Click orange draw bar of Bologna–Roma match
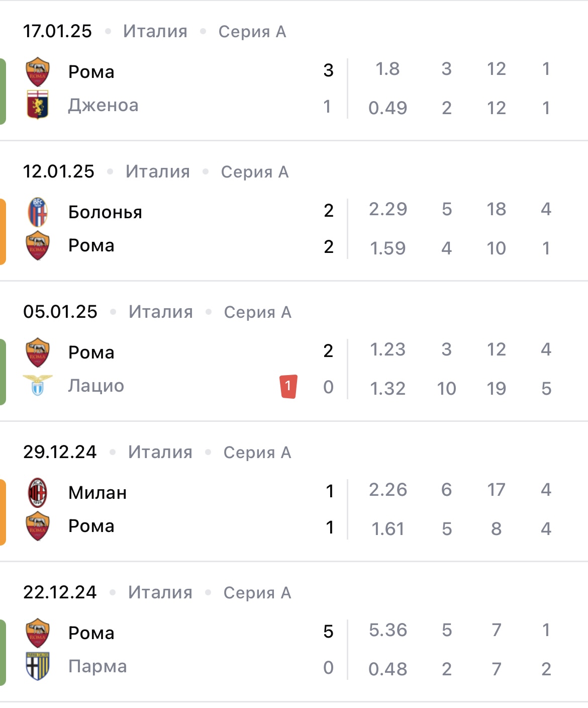The width and height of the screenshot is (588, 708). [x=3, y=231]
